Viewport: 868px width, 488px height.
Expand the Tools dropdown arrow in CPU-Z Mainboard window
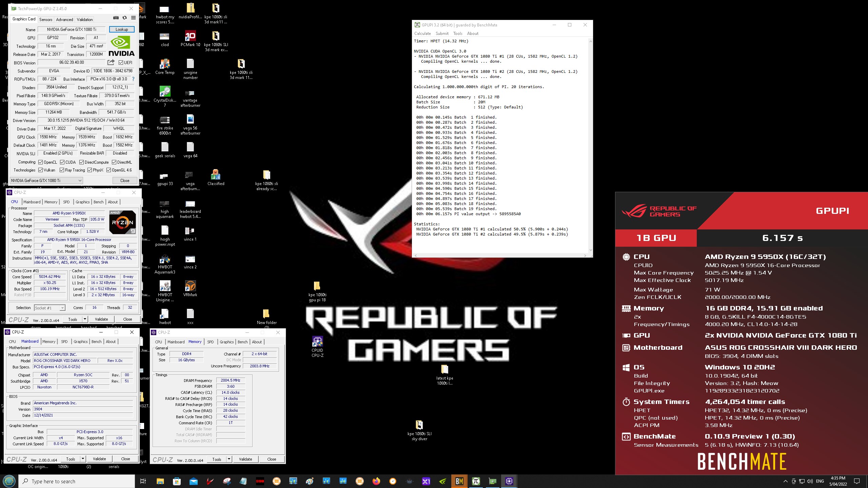83,459
